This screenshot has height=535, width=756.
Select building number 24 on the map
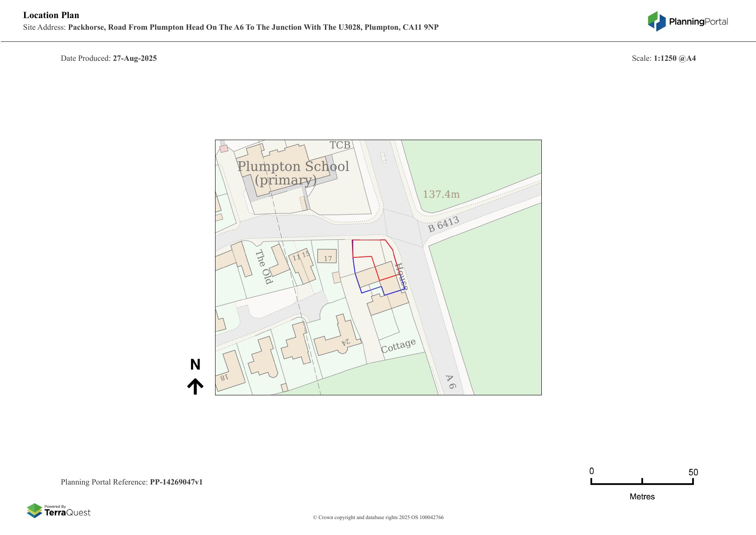point(345,342)
